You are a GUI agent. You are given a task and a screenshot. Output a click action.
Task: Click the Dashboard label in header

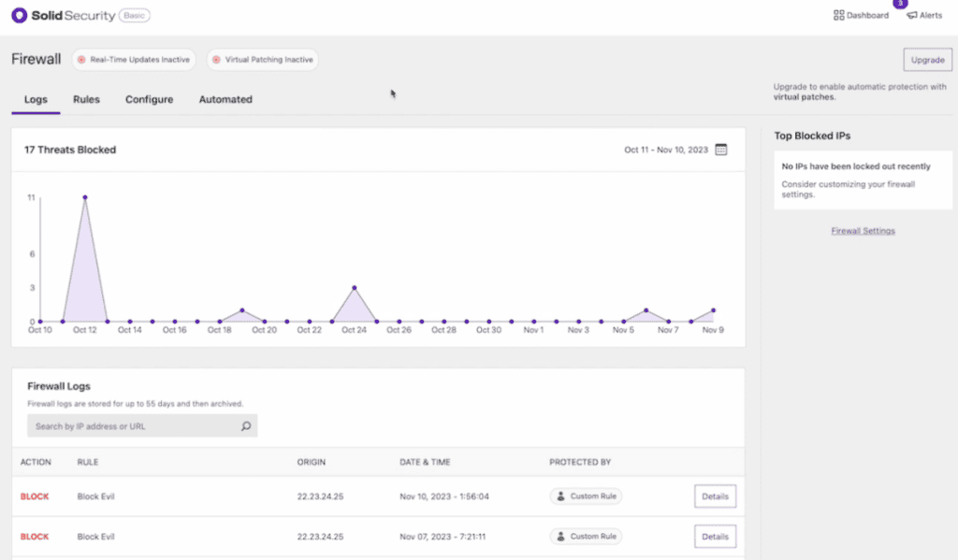pyautogui.click(x=867, y=15)
